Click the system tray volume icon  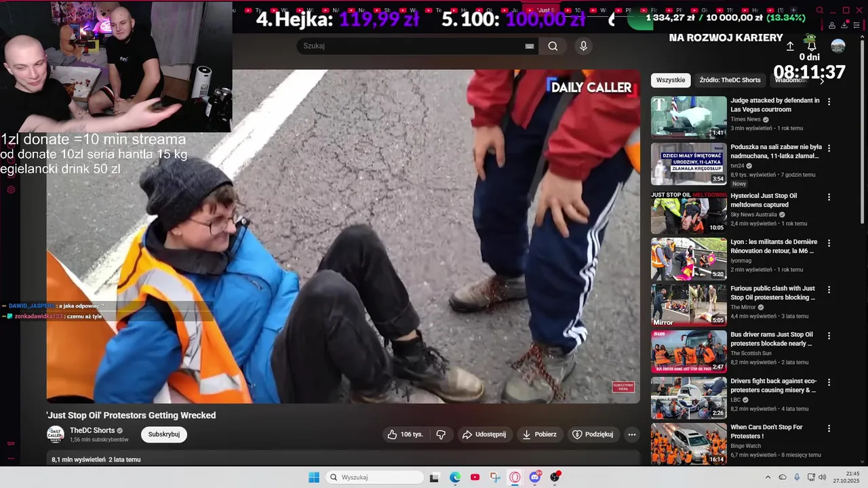coord(822,477)
